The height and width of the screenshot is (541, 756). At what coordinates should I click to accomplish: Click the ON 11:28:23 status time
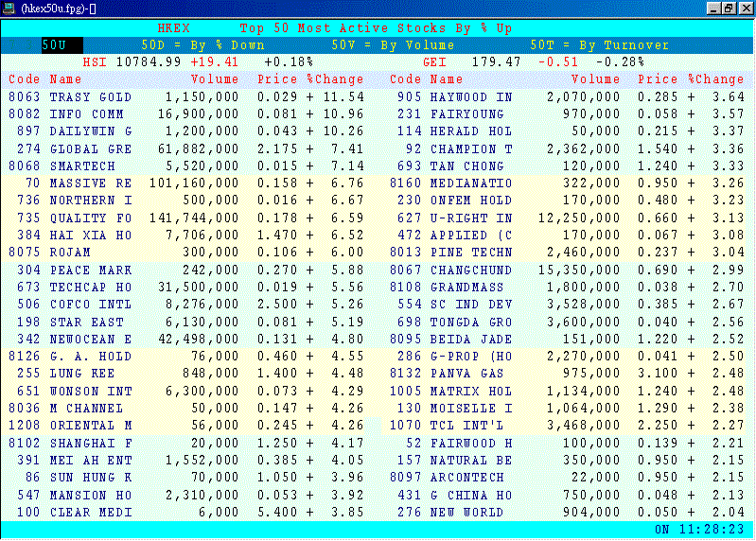coord(699,530)
